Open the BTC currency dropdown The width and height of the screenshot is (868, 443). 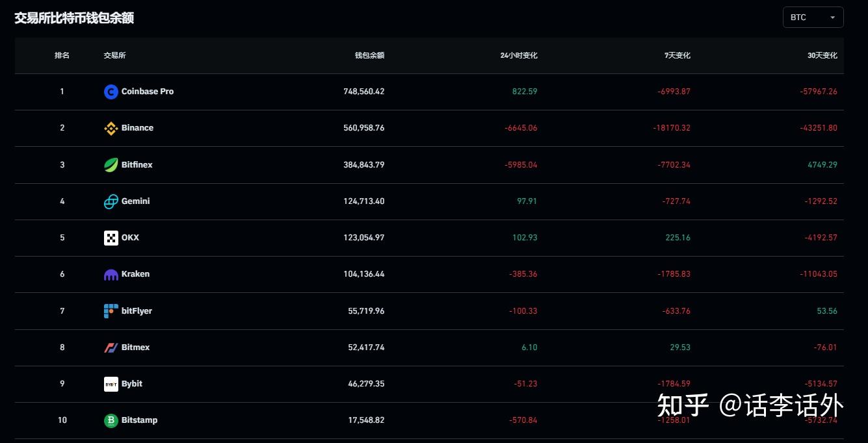813,18
